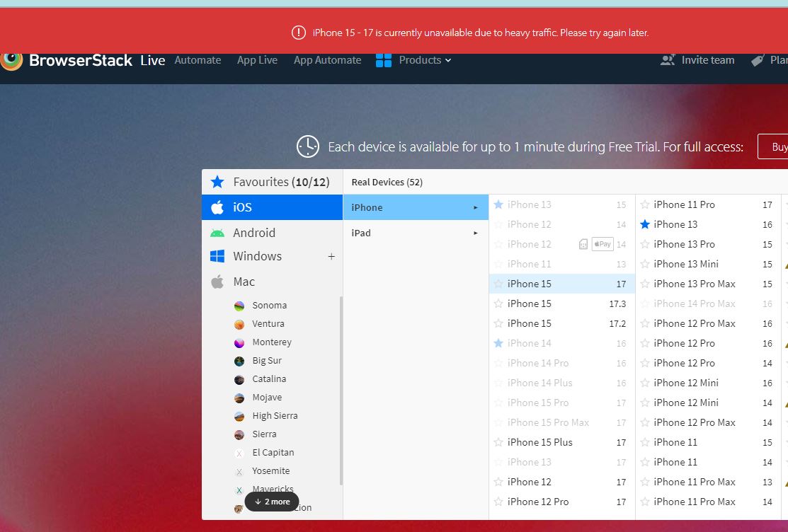This screenshot has height=532, width=788.
Task: Open the Products dropdown menu
Action: tap(425, 60)
